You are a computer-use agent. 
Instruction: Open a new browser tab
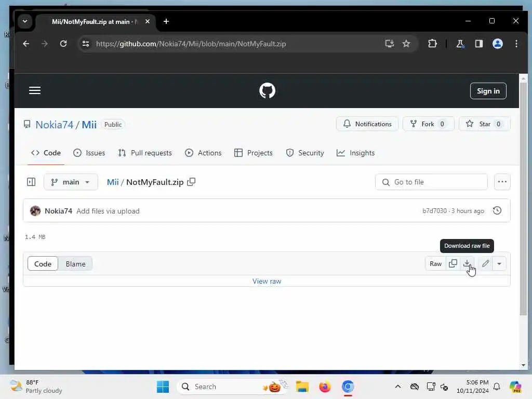click(166, 21)
